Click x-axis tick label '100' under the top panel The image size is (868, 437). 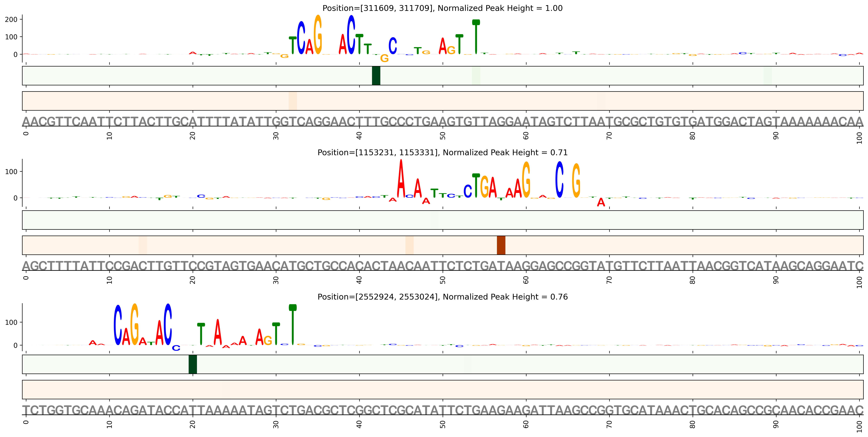[x=860, y=138]
